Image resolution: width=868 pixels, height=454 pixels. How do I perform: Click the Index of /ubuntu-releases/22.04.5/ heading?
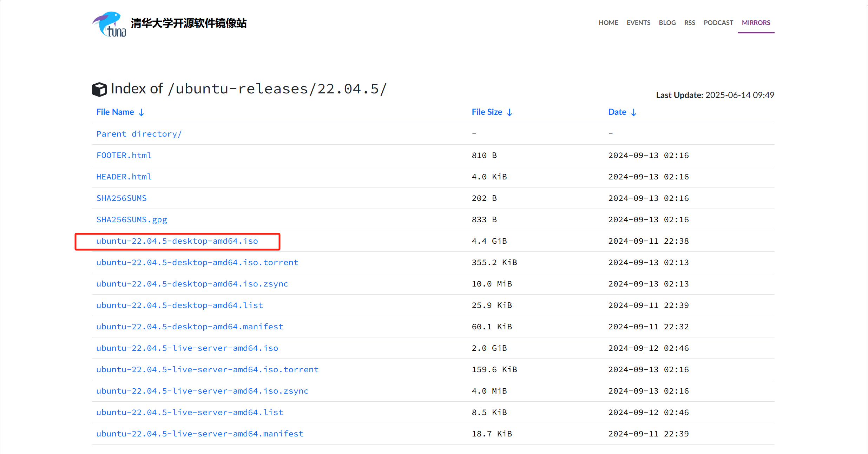[249, 89]
